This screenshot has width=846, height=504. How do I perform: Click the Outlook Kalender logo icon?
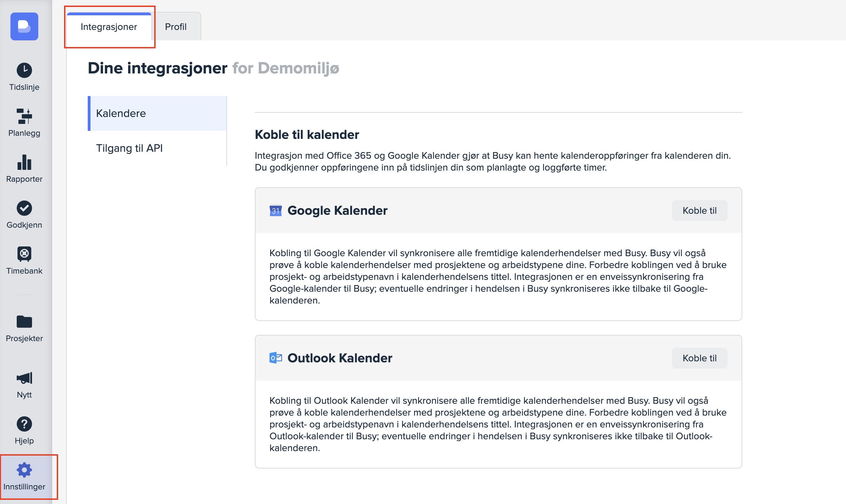pos(275,358)
